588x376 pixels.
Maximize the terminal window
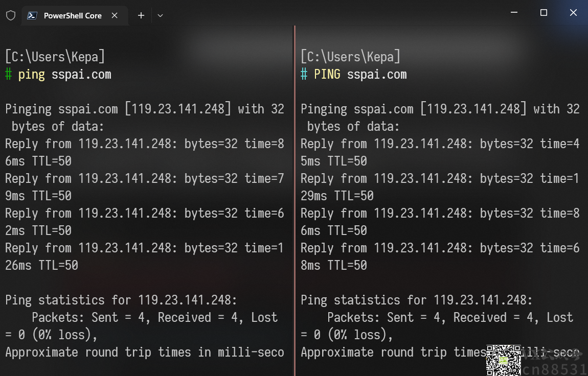(x=544, y=12)
